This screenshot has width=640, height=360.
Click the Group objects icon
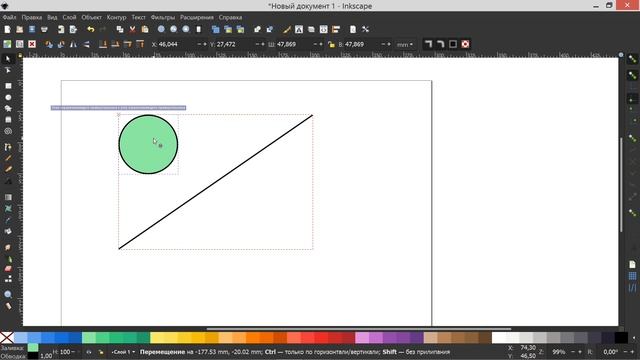click(257, 29)
